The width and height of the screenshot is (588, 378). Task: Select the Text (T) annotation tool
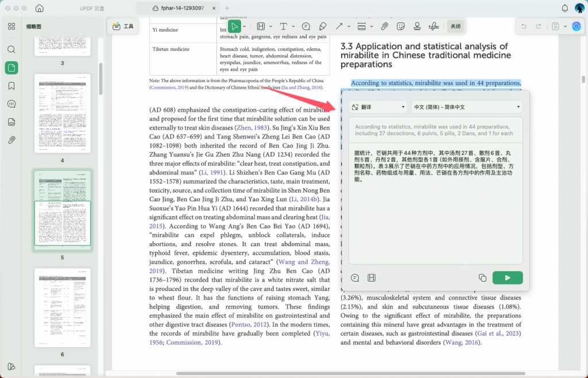coord(284,26)
